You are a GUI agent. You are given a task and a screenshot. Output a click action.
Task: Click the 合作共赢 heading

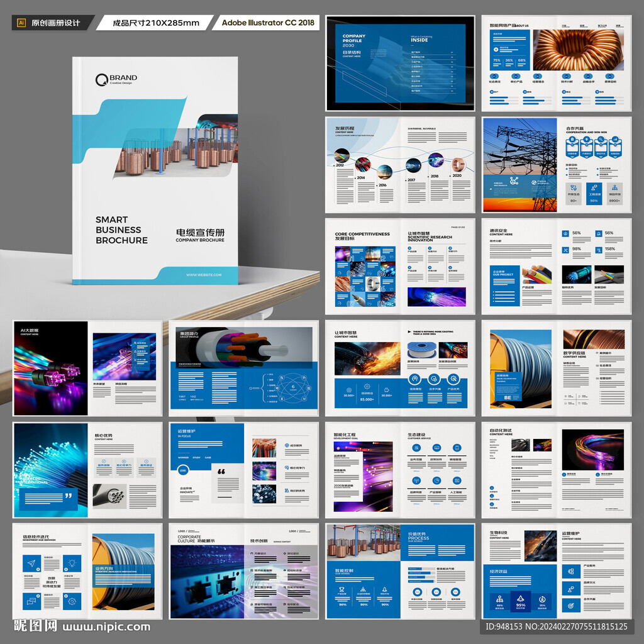click(x=575, y=128)
